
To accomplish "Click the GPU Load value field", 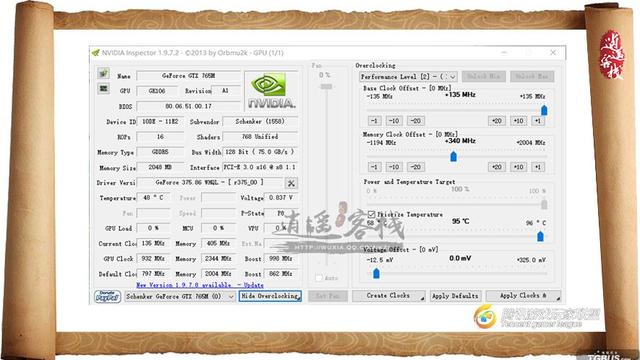I will point(153,228).
